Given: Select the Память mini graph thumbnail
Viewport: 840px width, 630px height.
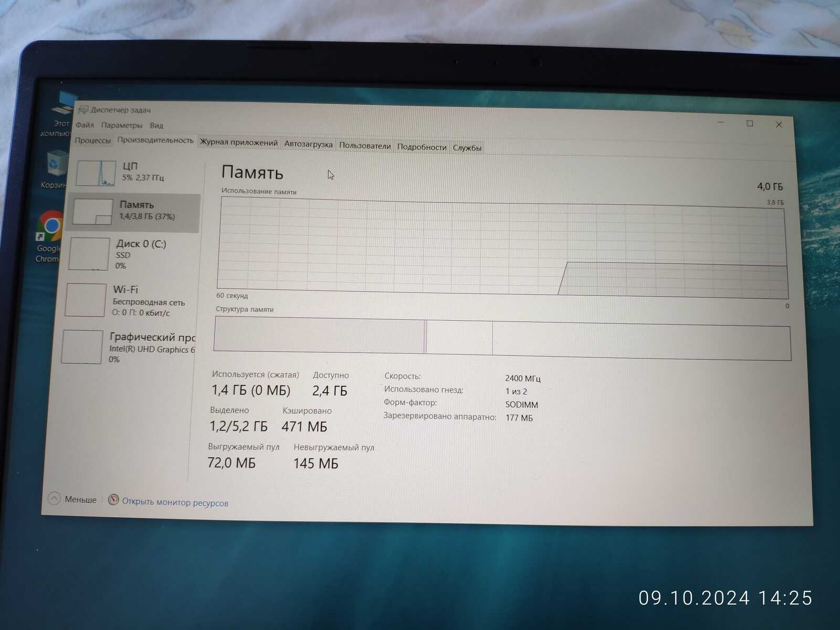Looking at the screenshot, I should click(93, 212).
